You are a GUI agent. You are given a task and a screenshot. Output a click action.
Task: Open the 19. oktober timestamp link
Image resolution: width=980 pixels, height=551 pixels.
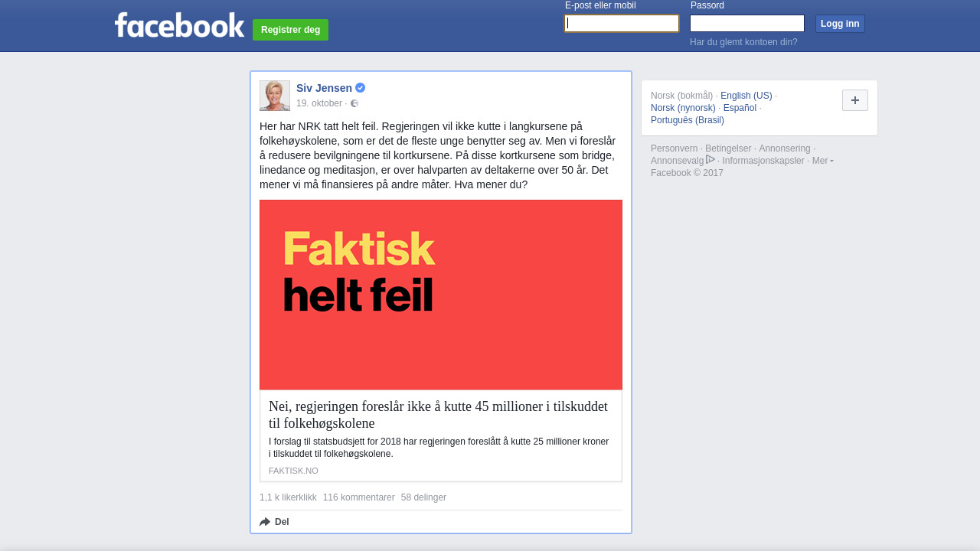(x=319, y=103)
